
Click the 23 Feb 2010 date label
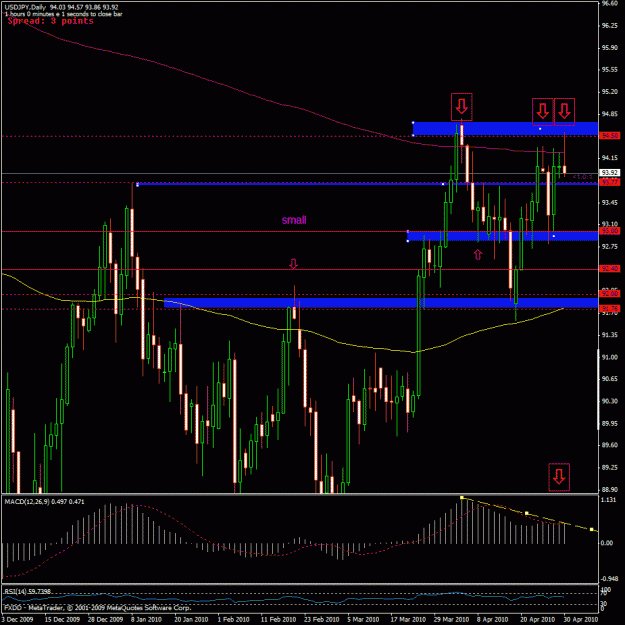[x=321, y=619]
